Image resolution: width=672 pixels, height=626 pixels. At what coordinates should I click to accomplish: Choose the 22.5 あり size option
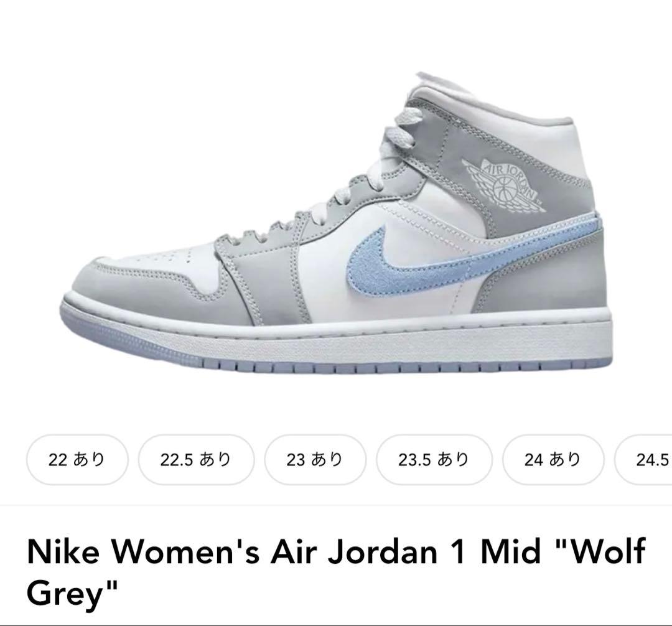(x=196, y=460)
